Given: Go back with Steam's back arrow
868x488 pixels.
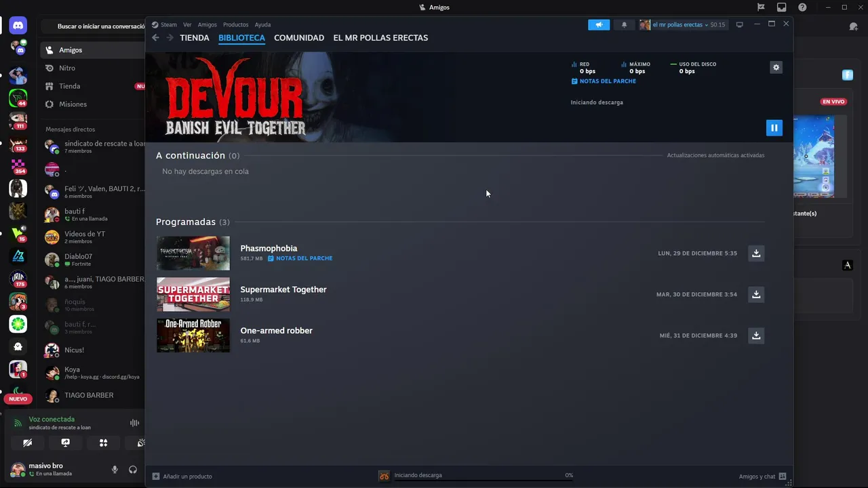Looking at the screenshot, I should 155,38.
